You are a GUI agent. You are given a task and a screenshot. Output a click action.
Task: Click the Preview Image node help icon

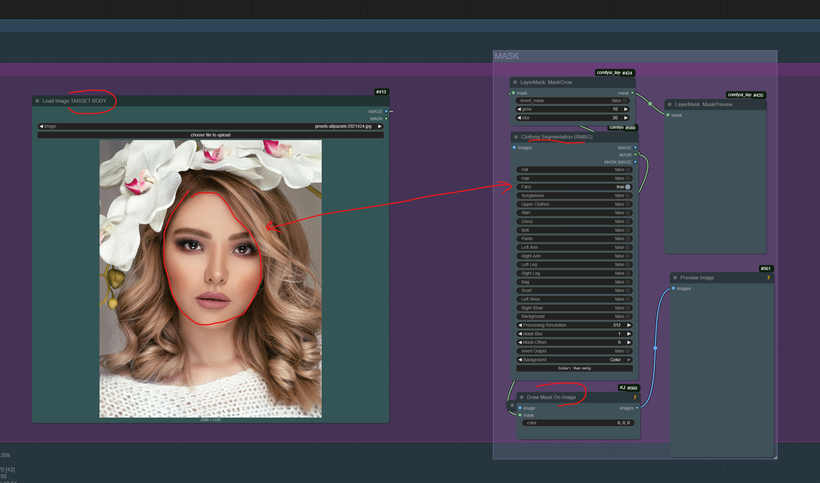pyautogui.click(x=768, y=278)
